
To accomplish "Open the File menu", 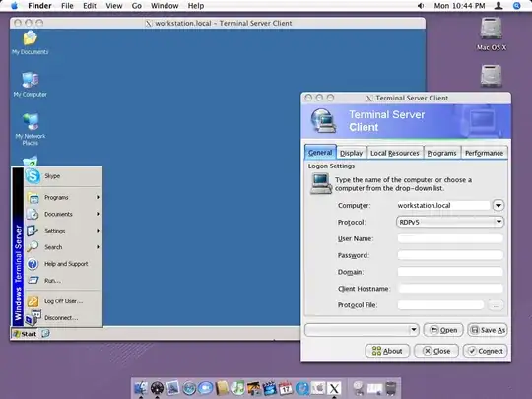I will 67,6.
